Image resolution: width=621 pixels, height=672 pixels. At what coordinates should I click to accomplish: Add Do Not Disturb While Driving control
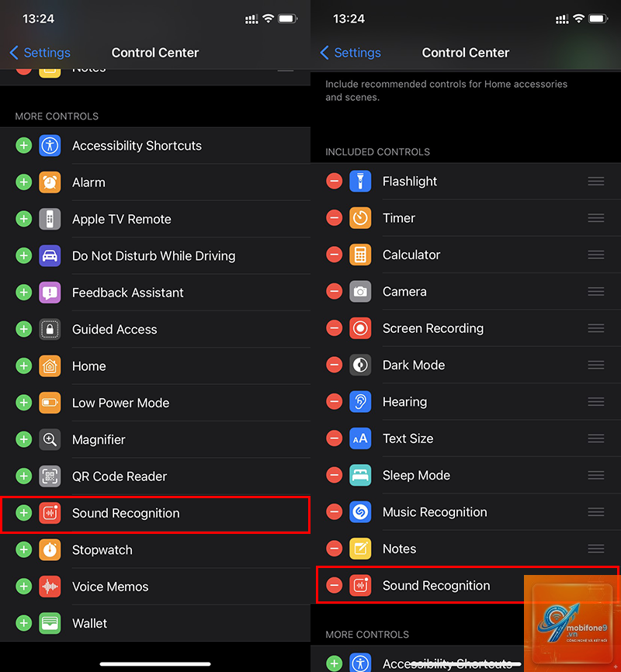pyautogui.click(x=24, y=256)
